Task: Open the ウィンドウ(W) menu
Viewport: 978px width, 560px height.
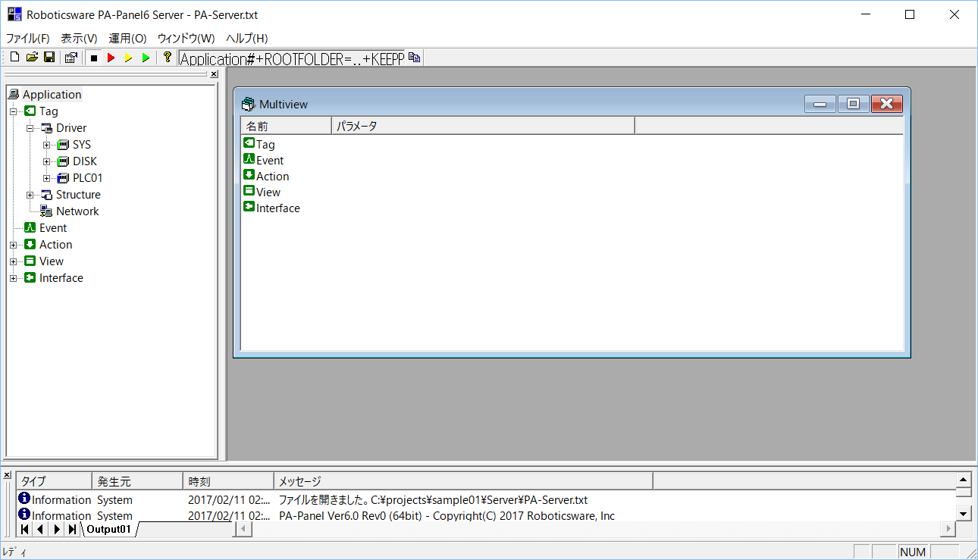Action: [187, 39]
